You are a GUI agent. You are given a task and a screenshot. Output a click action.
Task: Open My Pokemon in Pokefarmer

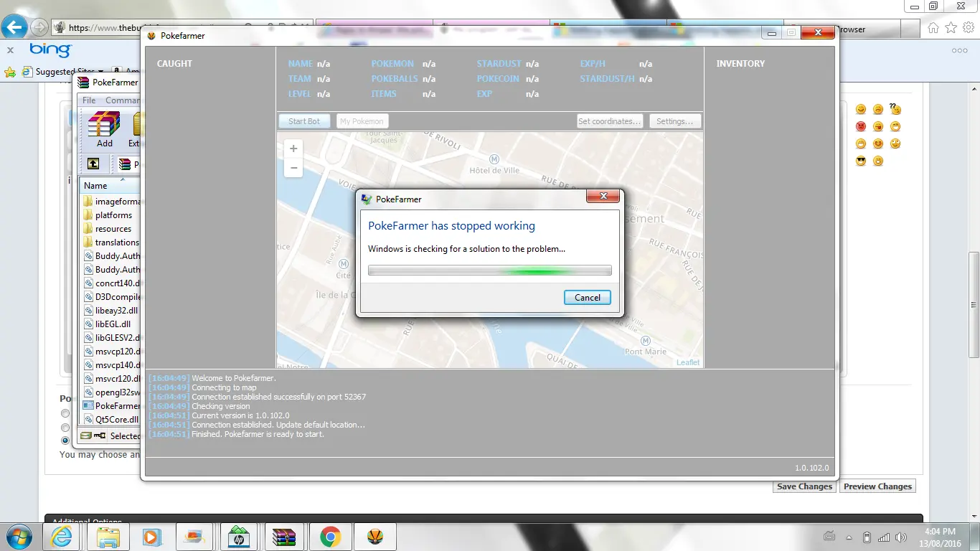tap(362, 121)
